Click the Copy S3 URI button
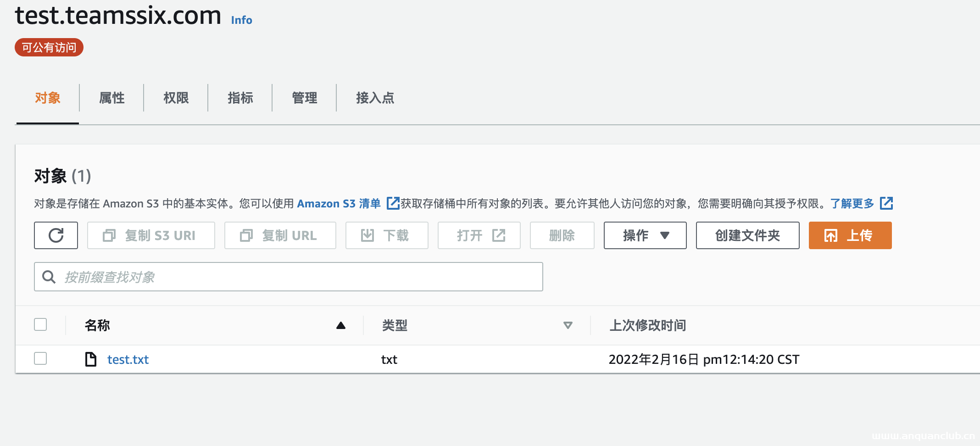980x446 pixels. [x=151, y=235]
